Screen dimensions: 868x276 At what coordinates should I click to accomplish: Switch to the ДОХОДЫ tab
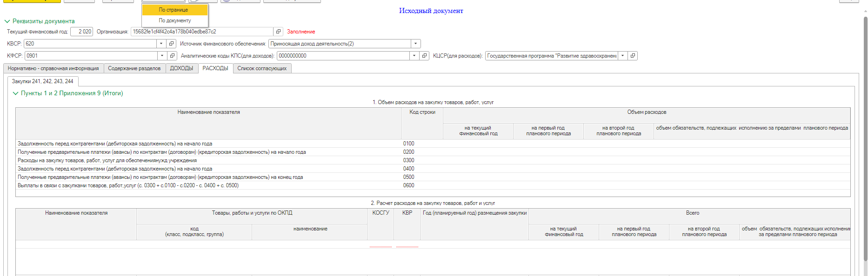(181, 68)
